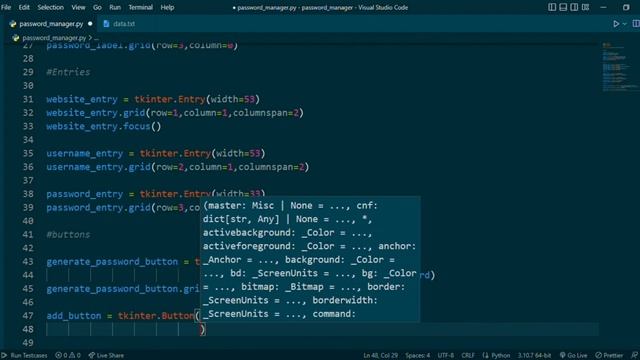
Task: Open the Customize Layout icon
Action: coord(585,7)
